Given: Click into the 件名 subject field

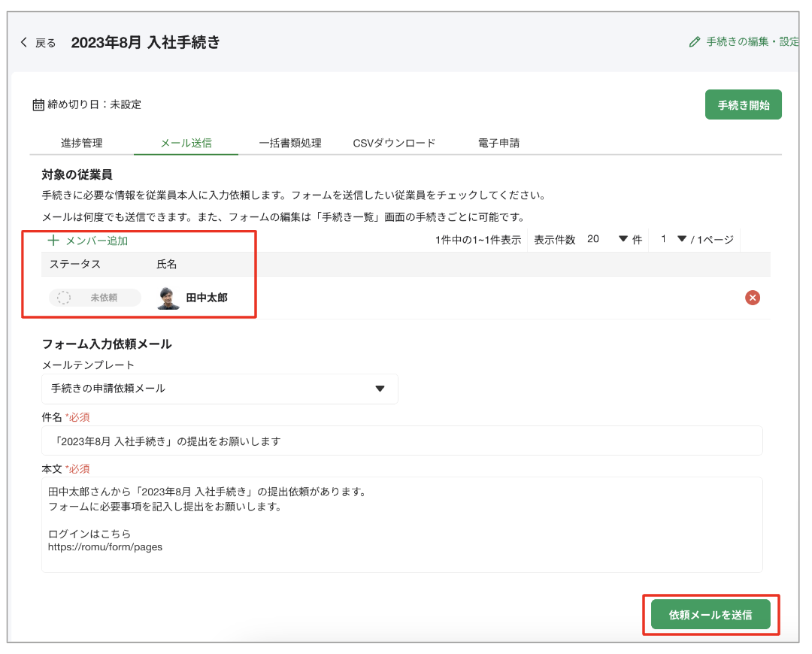Looking at the screenshot, I should 401,441.
